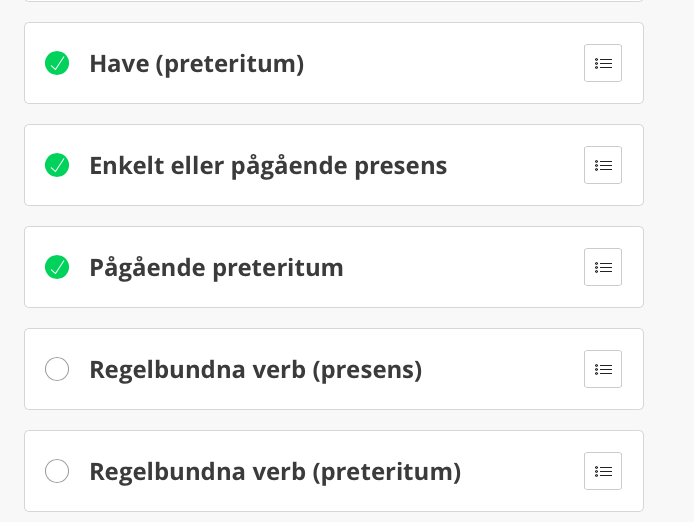The height and width of the screenshot is (522, 694).
Task: Select empty circle for Regelbundna verb (presens)
Action: click(x=57, y=369)
